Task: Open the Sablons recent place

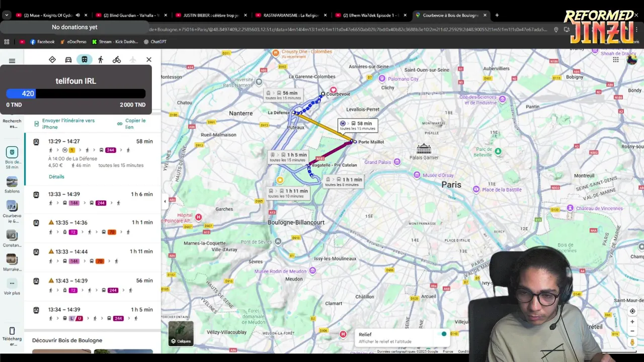Action: [x=12, y=185]
